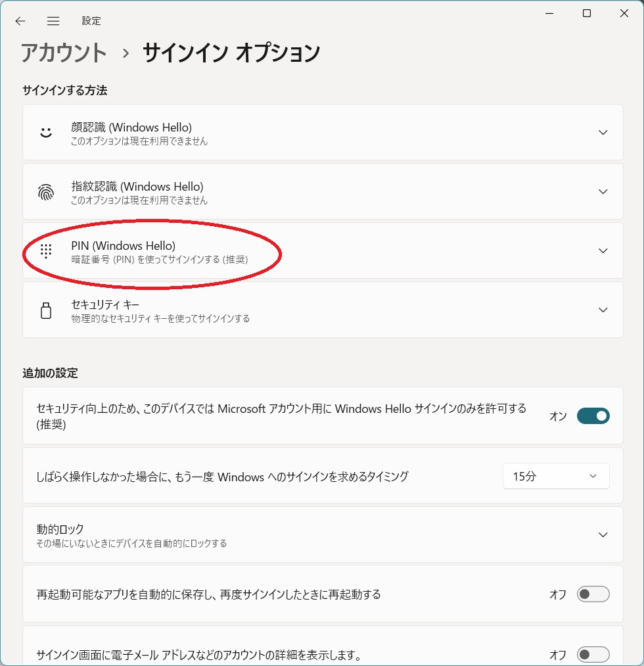The image size is (644, 666).
Task: Expand the セキュリティ キー chevron
Action: click(603, 310)
